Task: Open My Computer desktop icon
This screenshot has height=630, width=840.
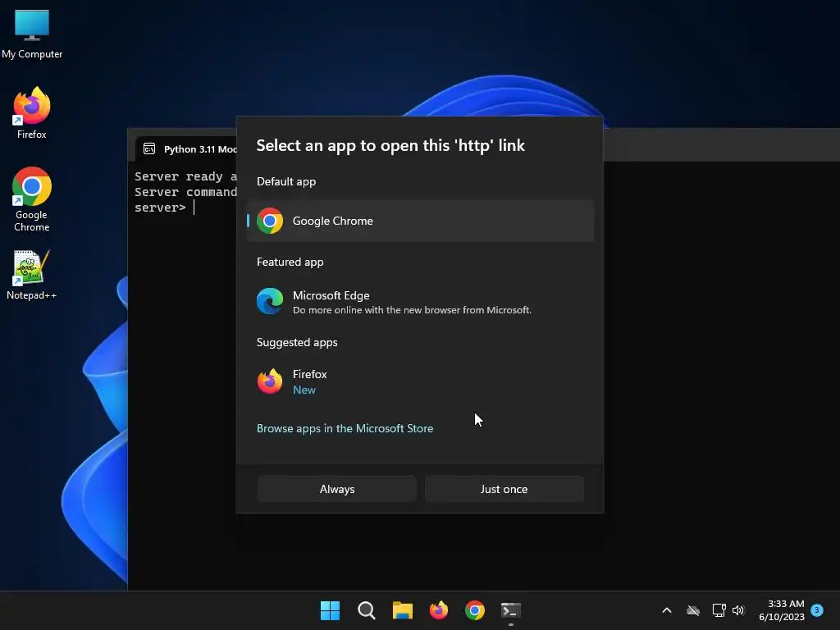Action: click(32, 34)
